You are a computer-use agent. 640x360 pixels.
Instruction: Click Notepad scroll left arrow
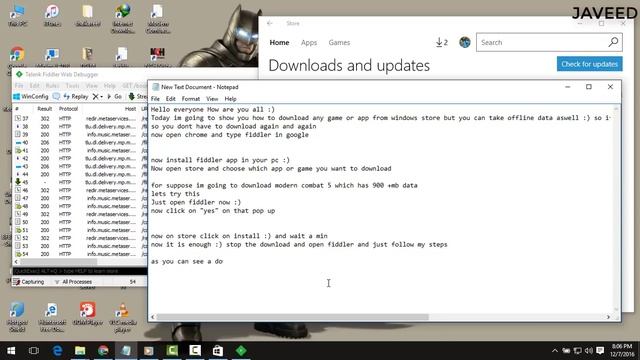[153, 317]
